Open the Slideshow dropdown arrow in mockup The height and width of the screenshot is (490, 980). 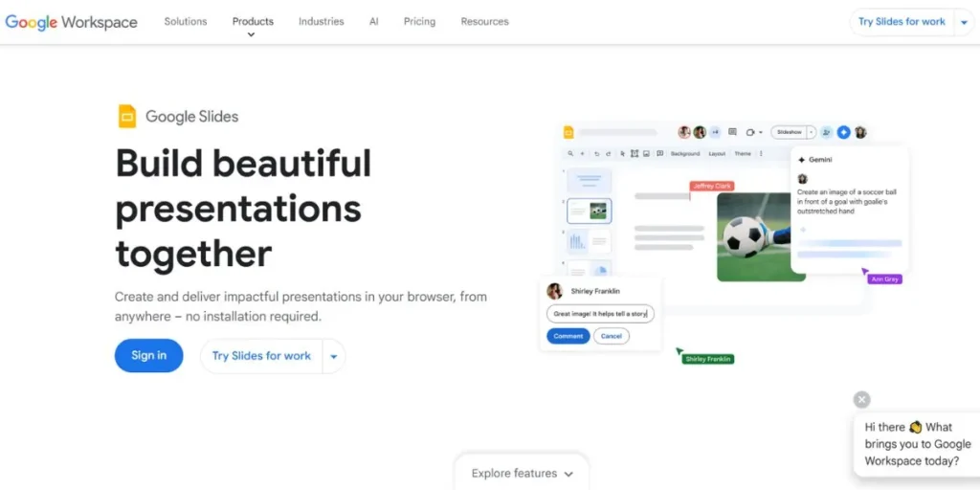point(812,132)
